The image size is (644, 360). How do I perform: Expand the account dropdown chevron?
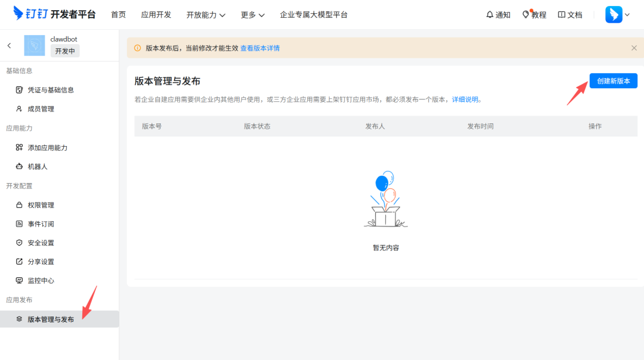click(627, 15)
